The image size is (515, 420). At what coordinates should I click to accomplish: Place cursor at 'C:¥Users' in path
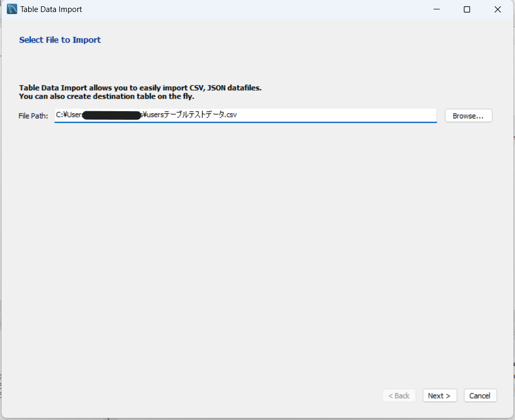[x=69, y=115]
